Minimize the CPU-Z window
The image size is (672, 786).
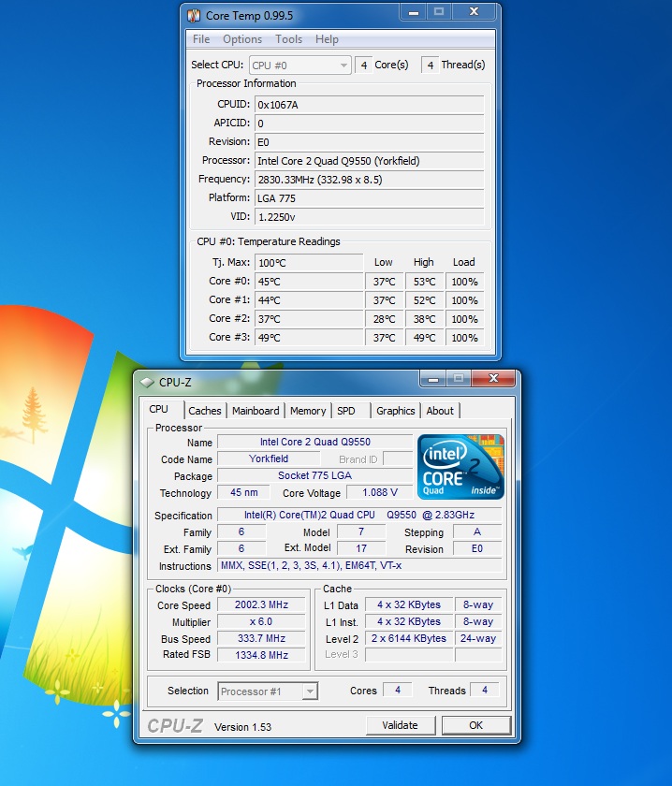(x=433, y=379)
